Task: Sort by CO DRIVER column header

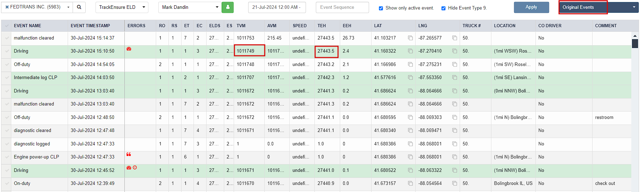Action: click(x=550, y=26)
